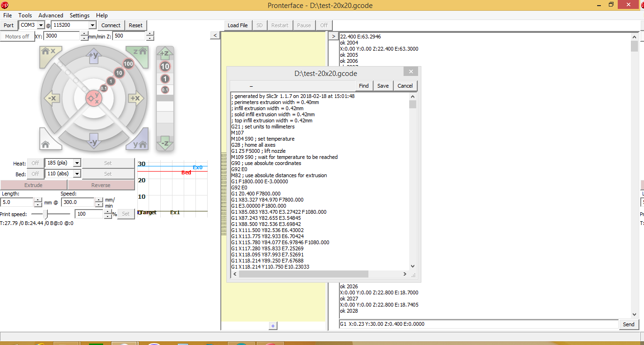Click the G-code command input field

pos(478,324)
